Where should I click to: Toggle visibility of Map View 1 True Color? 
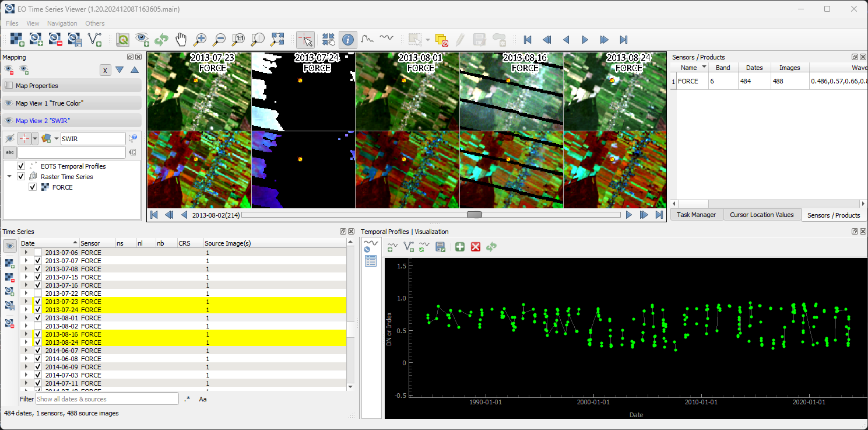point(8,103)
